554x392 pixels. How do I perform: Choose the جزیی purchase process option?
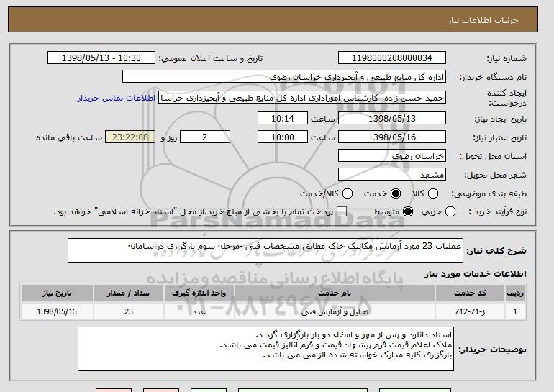click(x=450, y=211)
